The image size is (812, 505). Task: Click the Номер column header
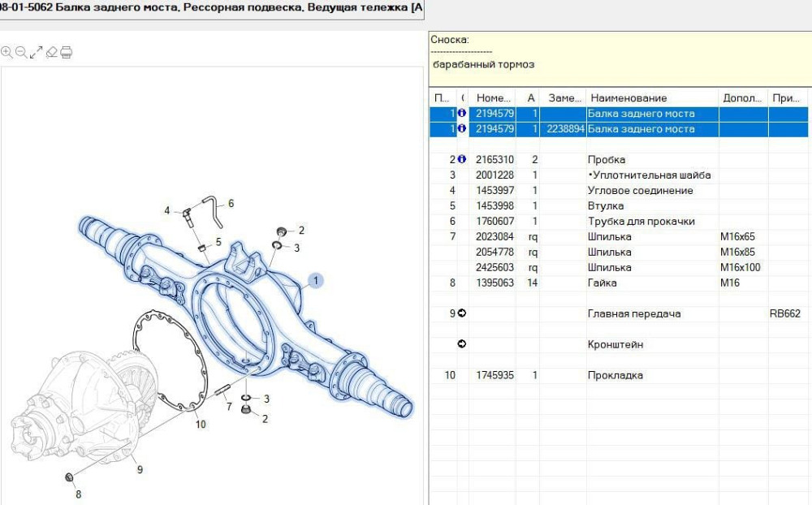492,98
